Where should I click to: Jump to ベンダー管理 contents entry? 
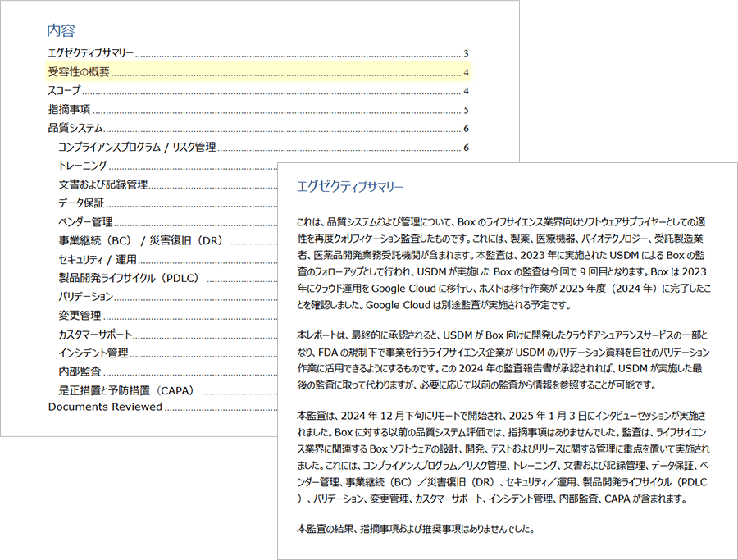(x=85, y=222)
